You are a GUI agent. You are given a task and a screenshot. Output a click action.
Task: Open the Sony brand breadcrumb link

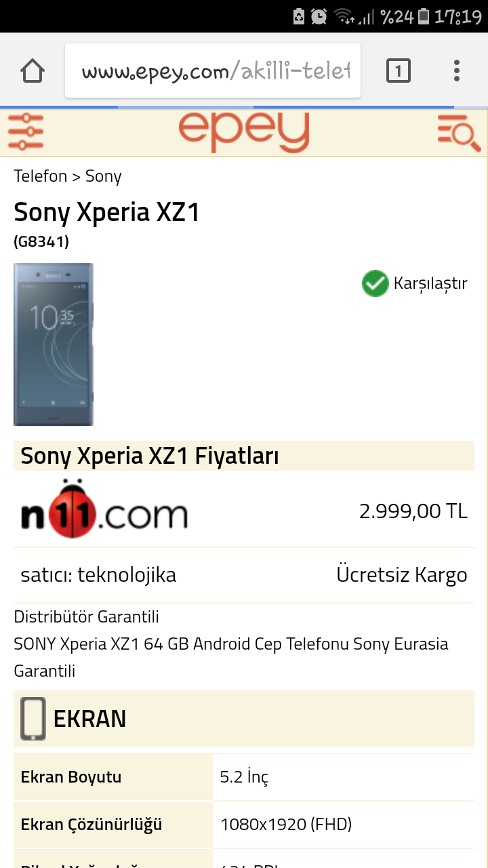pos(103,177)
